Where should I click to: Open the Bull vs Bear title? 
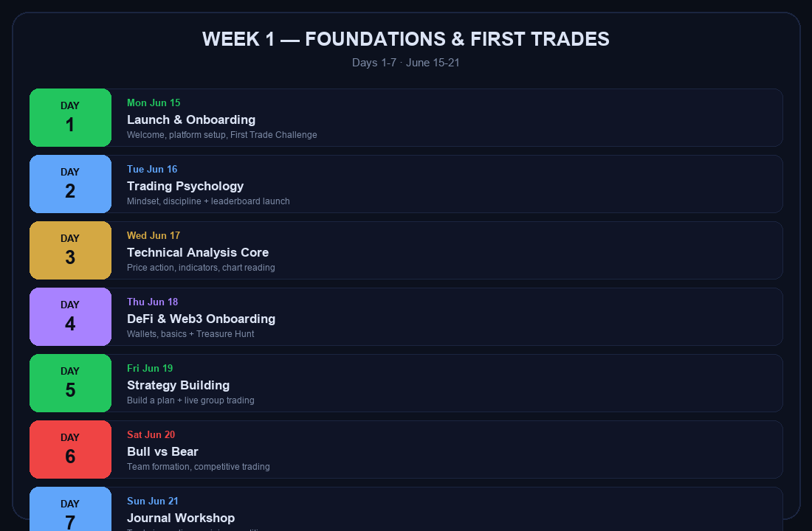coord(162,451)
